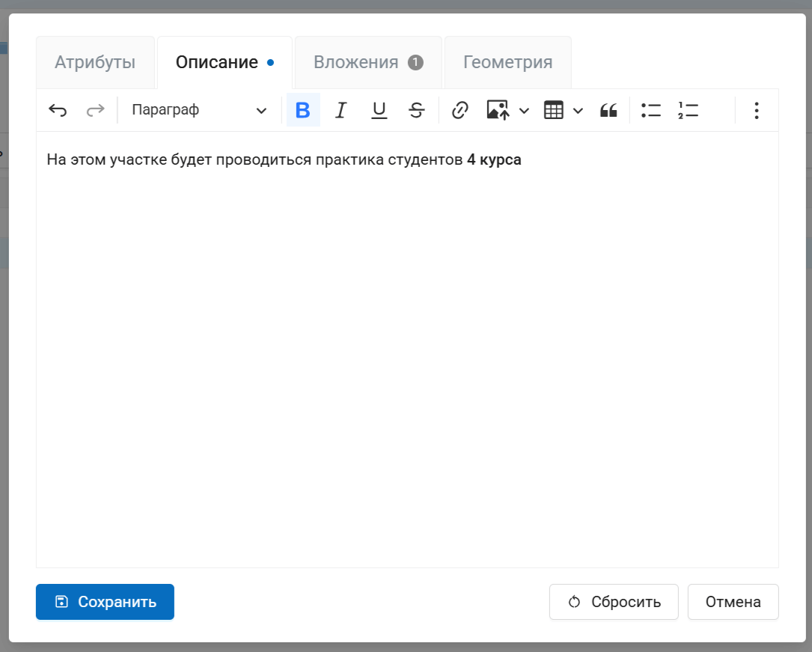
Task: Create a bulleted list
Action: (651, 111)
